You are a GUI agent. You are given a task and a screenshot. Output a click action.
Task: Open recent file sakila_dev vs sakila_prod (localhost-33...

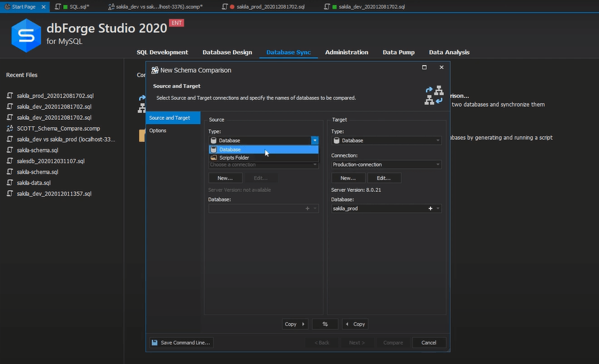point(66,140)
